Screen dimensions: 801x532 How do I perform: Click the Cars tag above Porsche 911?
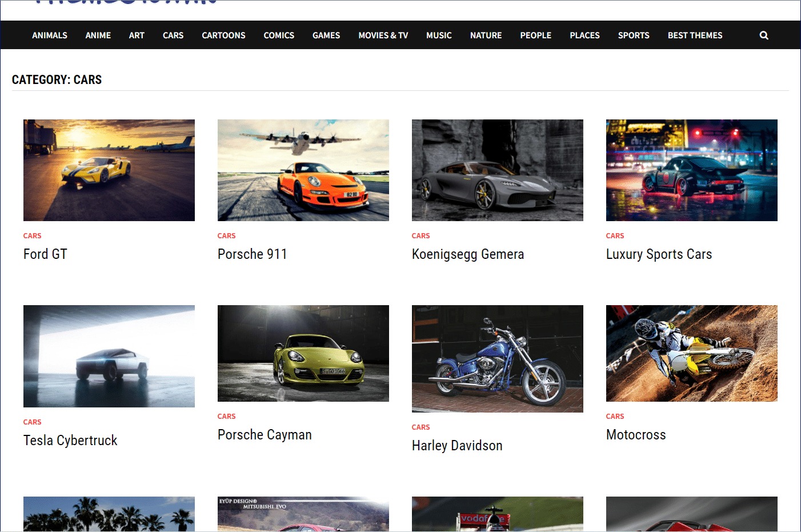tap(226, 236)
